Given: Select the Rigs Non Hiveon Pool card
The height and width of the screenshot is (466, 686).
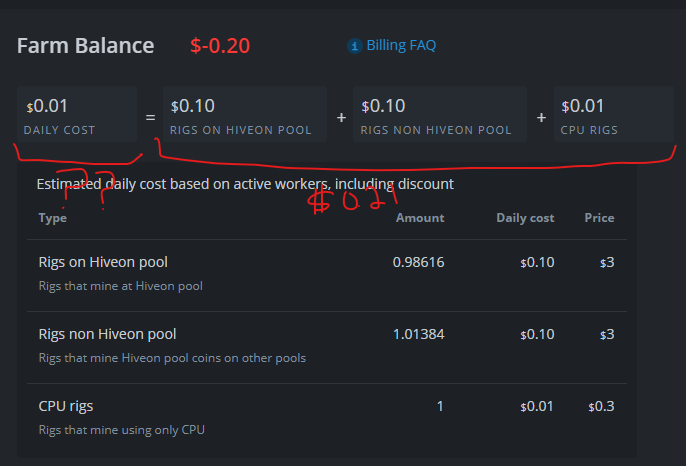Looking at the screenshot, I should 440,114.
